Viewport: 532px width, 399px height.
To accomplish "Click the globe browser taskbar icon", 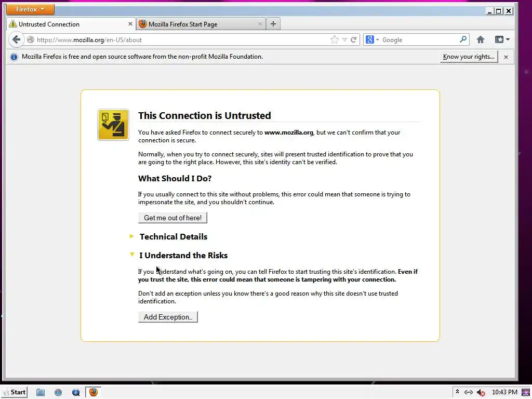I will pyautogui.click(x=58, y=393).
